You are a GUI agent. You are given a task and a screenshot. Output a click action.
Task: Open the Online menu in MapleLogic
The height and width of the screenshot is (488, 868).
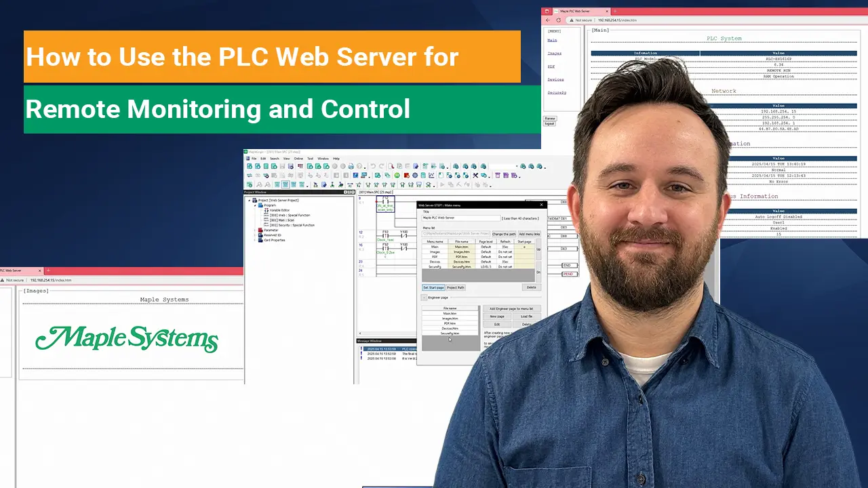(x=298, y=159)
